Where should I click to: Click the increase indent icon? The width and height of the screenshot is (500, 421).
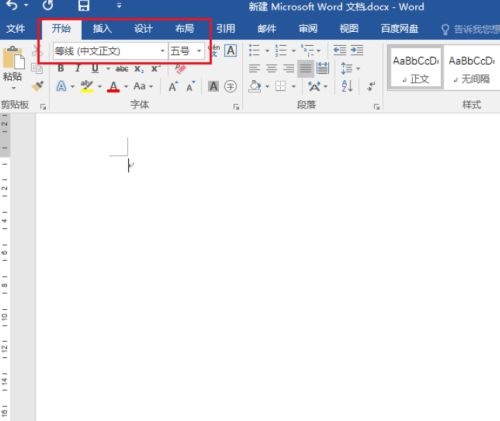click(x=357, y=50)
